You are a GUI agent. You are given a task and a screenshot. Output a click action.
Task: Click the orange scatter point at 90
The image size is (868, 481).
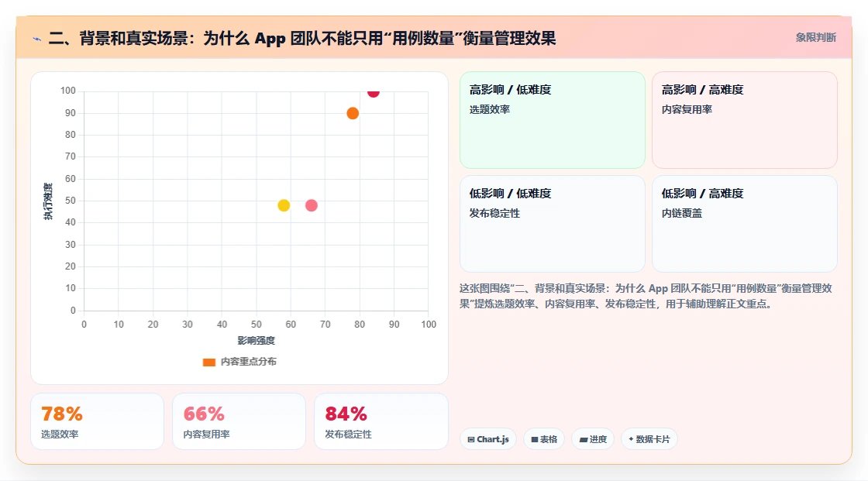click(353, 113)
